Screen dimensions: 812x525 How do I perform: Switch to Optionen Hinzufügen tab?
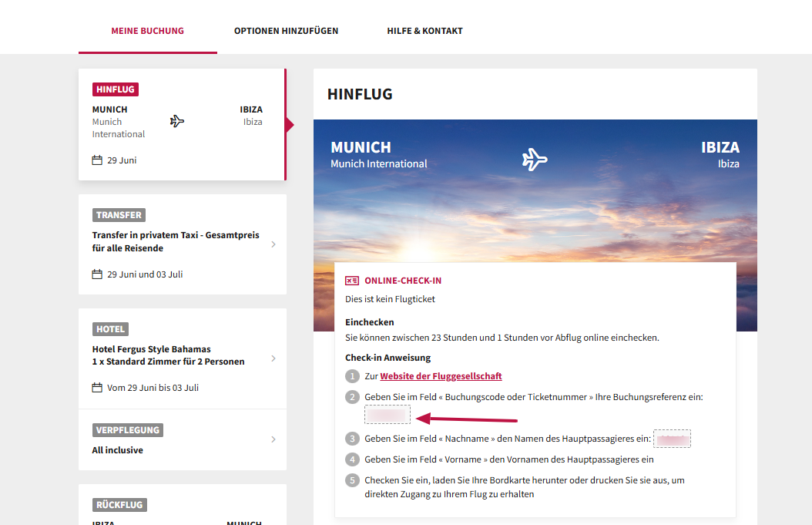pos(286,31)
